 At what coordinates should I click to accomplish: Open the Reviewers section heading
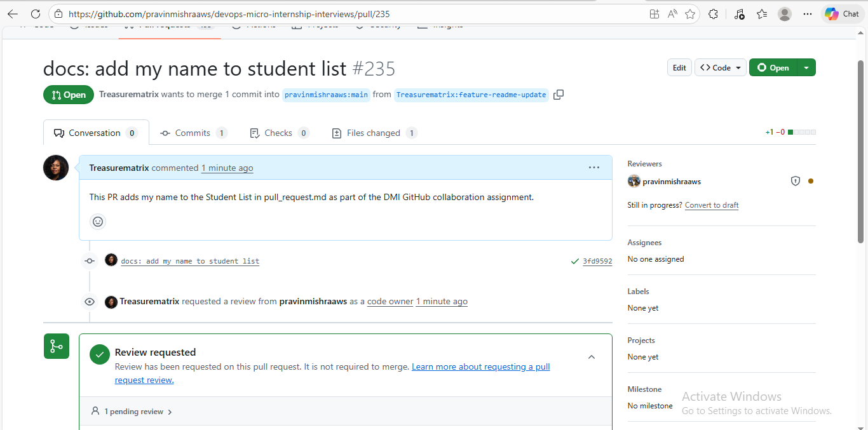[x=644, y=163]
